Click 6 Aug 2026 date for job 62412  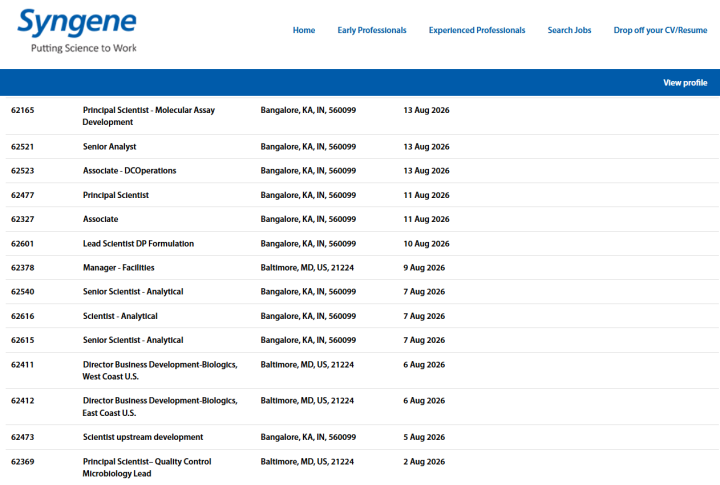424,401
